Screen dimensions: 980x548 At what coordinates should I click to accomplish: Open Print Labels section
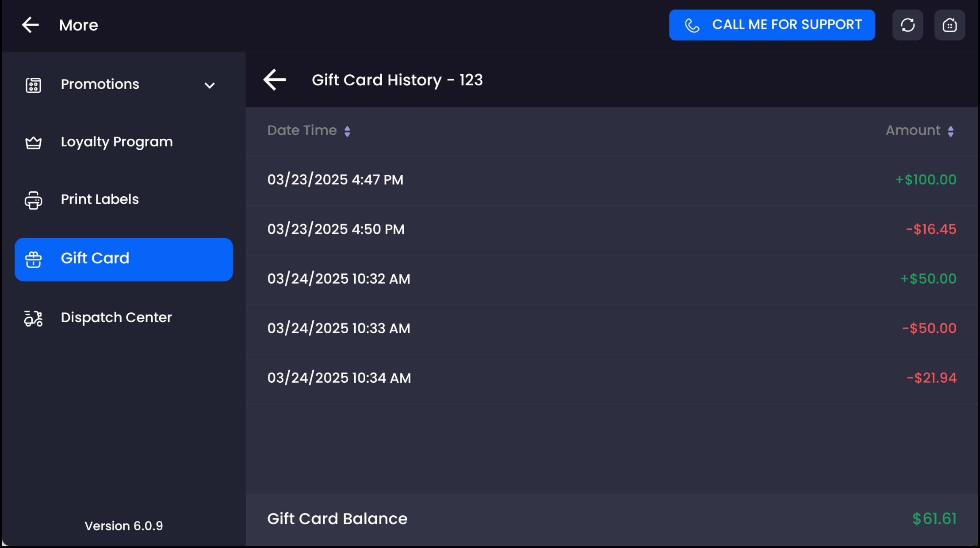click(x=100, y=199)
